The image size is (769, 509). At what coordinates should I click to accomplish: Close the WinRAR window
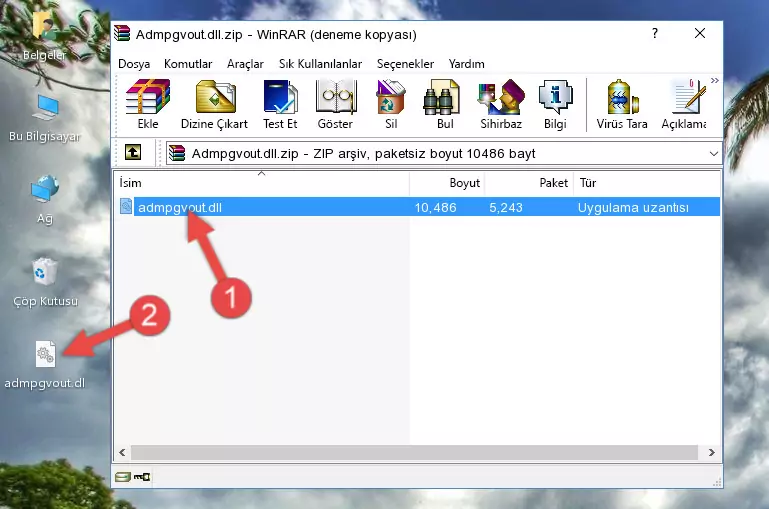tap(700, 33)
